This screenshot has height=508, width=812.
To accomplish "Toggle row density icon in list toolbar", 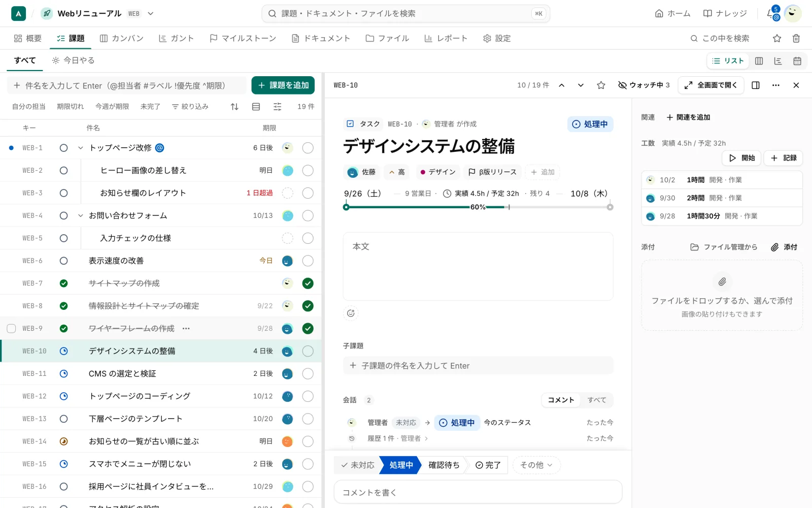I will [256, 107].
